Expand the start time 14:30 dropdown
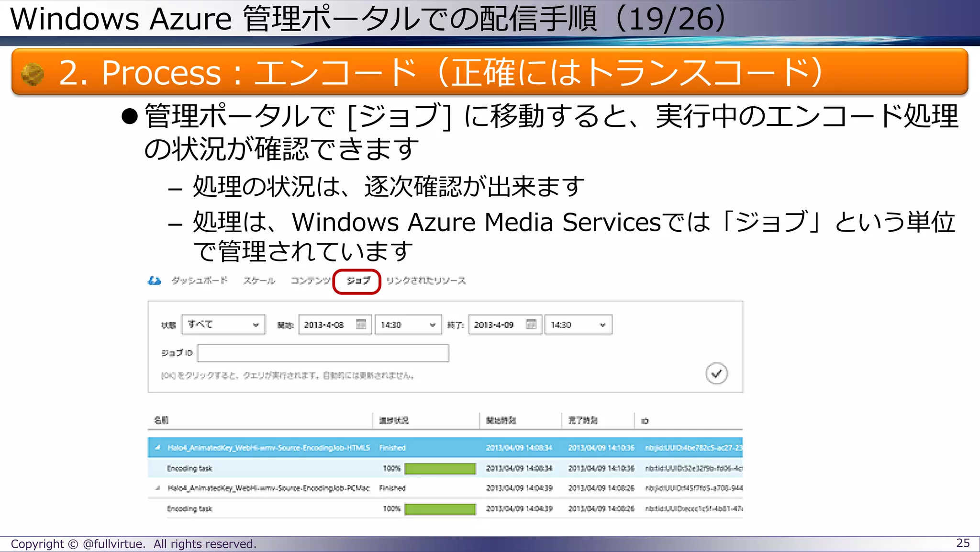This screenshot has height=552, width=980. click(x=408, y=325)
